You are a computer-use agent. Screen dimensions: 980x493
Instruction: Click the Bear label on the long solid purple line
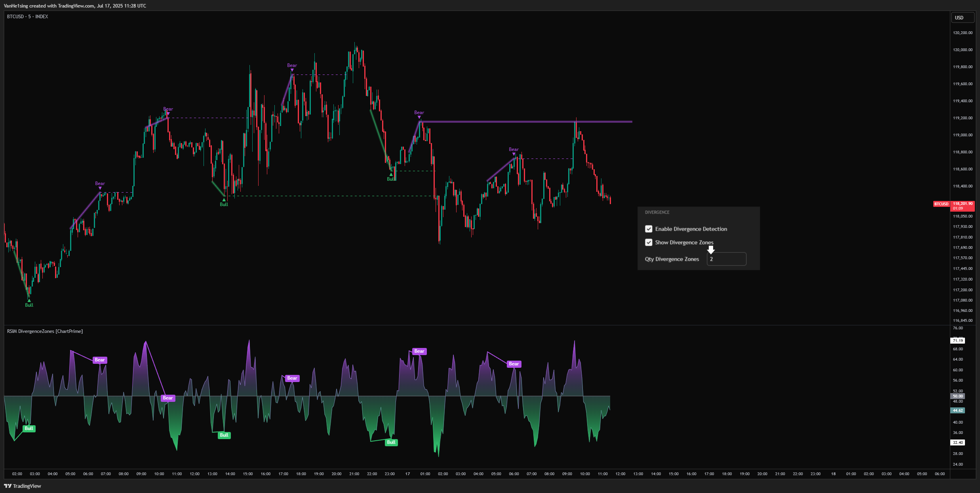419,113
